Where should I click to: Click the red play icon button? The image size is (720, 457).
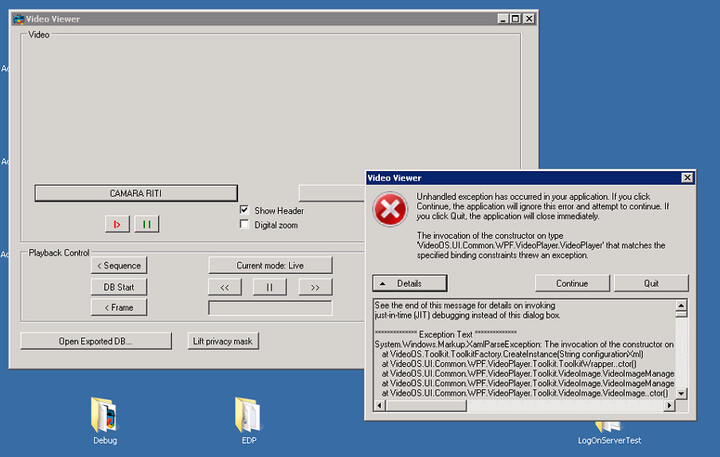(117, 224)
